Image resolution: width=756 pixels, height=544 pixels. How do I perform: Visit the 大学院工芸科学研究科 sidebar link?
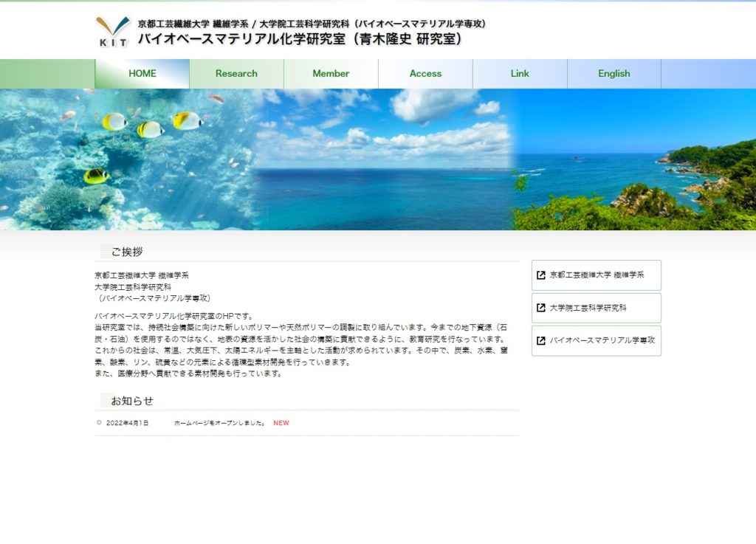[588, 308]
